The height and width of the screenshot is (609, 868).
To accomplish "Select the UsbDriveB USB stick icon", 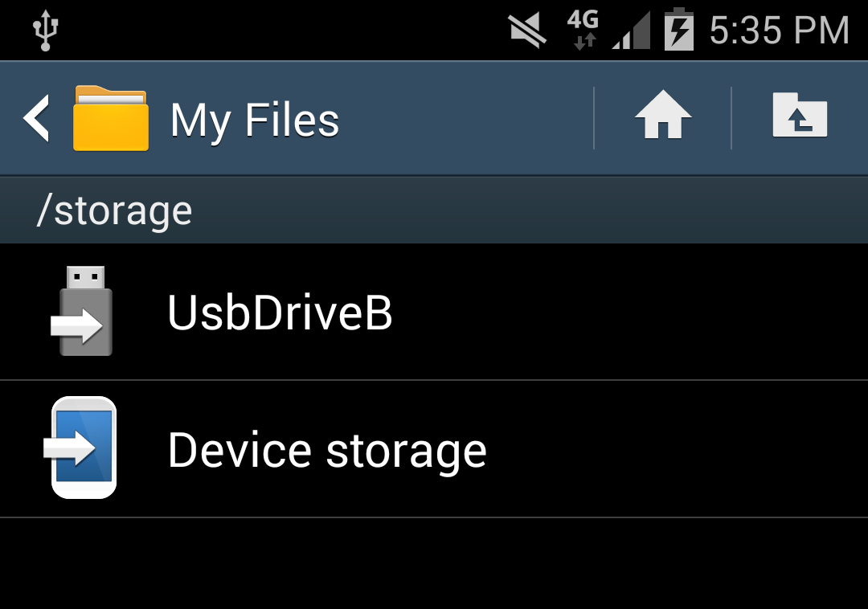I will coord(82,311).
